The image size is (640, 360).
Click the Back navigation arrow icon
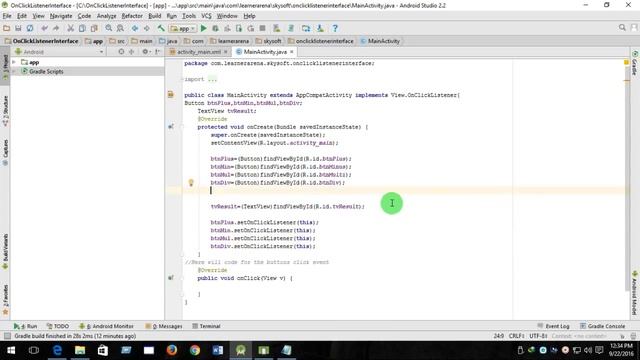pos(135,28)
